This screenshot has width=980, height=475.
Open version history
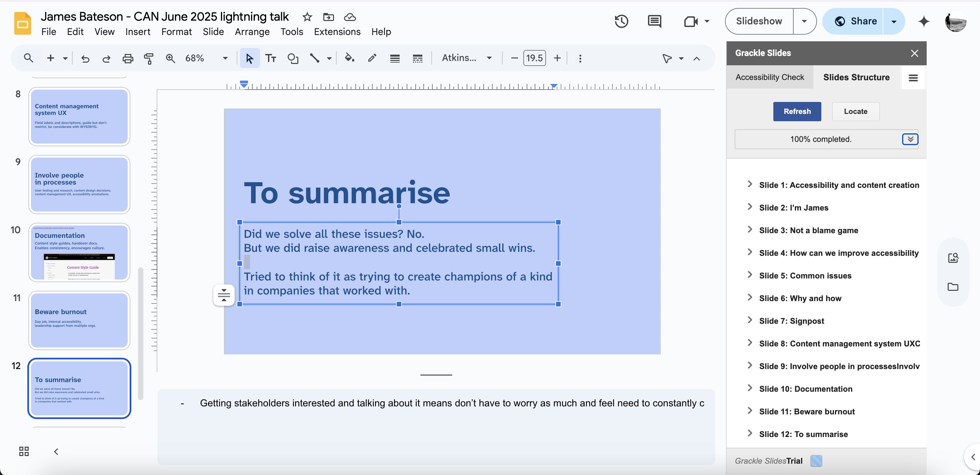point(622,21)
